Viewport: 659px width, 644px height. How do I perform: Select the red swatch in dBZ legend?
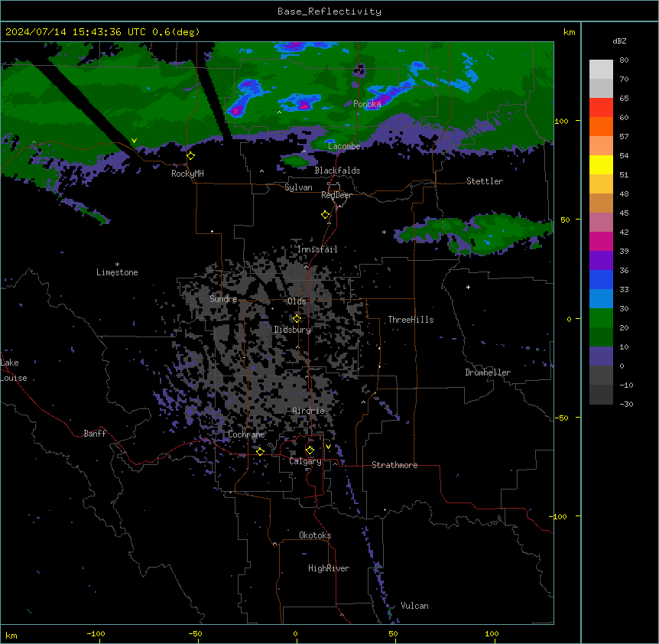tap(601, 108)
